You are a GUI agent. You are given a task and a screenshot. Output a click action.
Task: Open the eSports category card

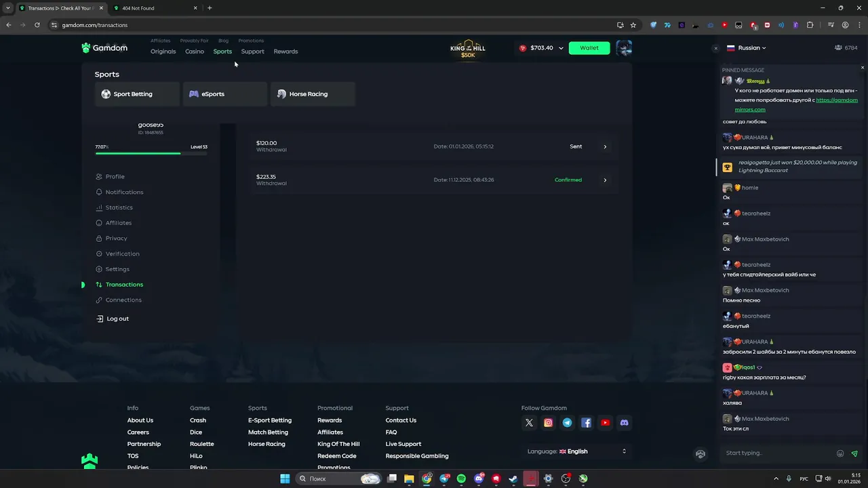[224, 94]
